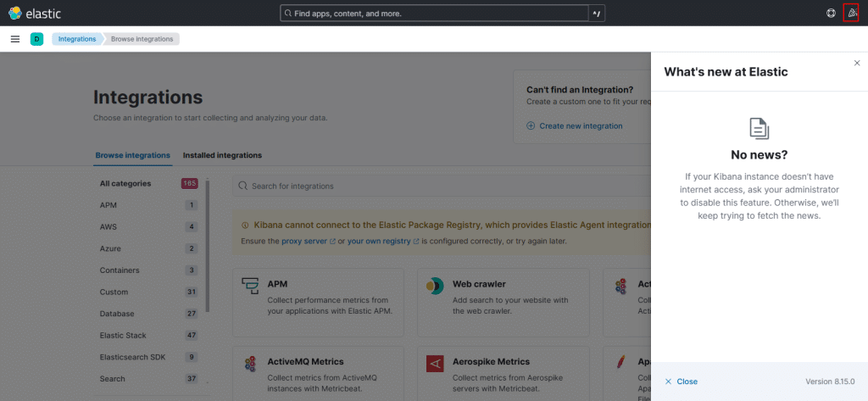Select the Elastic Stack category

point(123,335)
